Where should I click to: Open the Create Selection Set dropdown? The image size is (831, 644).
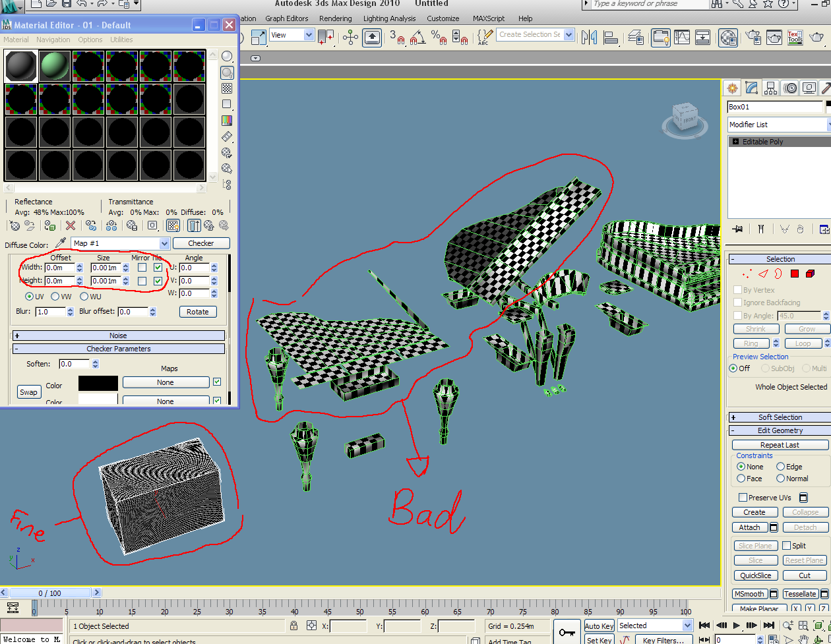pos(569,34)
